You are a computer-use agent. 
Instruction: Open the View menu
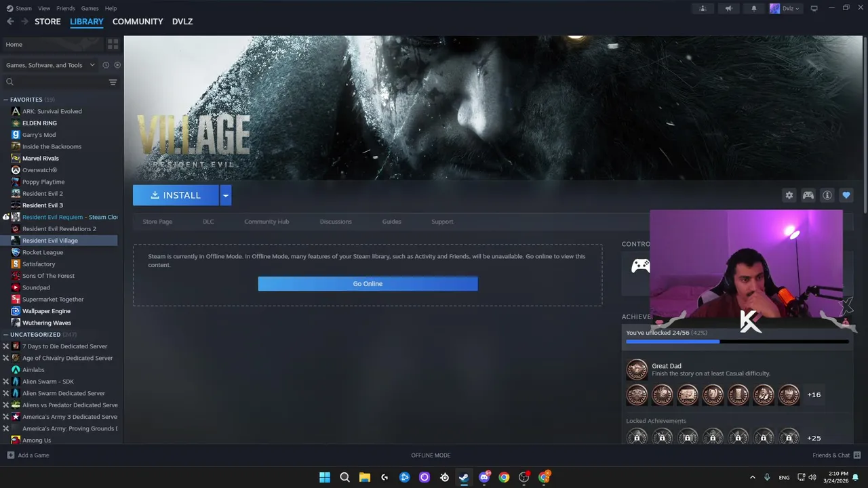click(44, 8)
